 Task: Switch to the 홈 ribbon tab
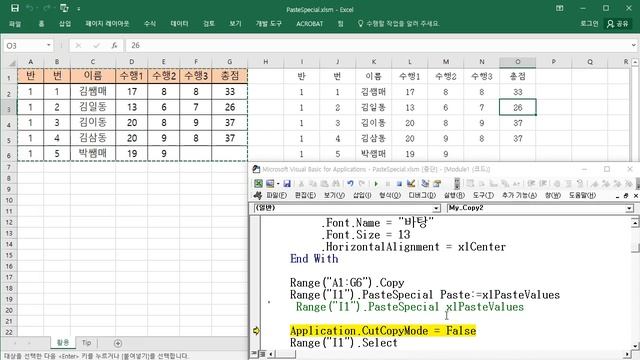pyautogui.click(x=41, y=24)
